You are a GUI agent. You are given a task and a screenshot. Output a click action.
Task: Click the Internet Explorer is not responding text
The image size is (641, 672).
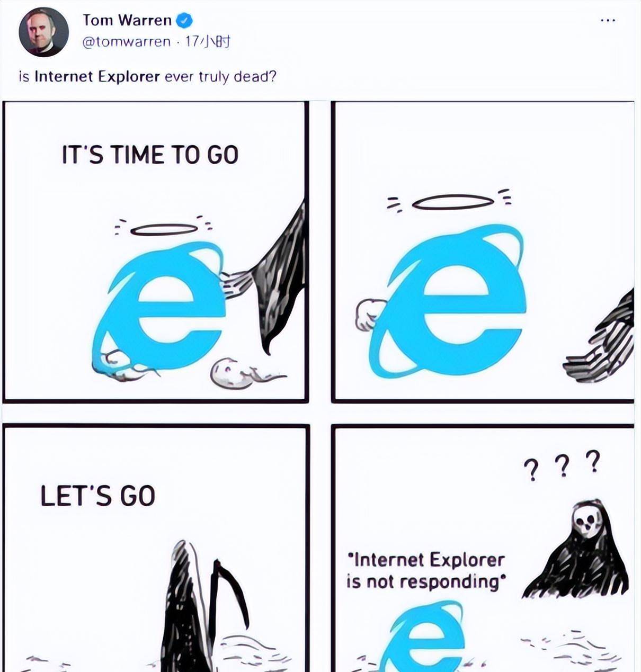pyautogui.click(x=426, y=571)
